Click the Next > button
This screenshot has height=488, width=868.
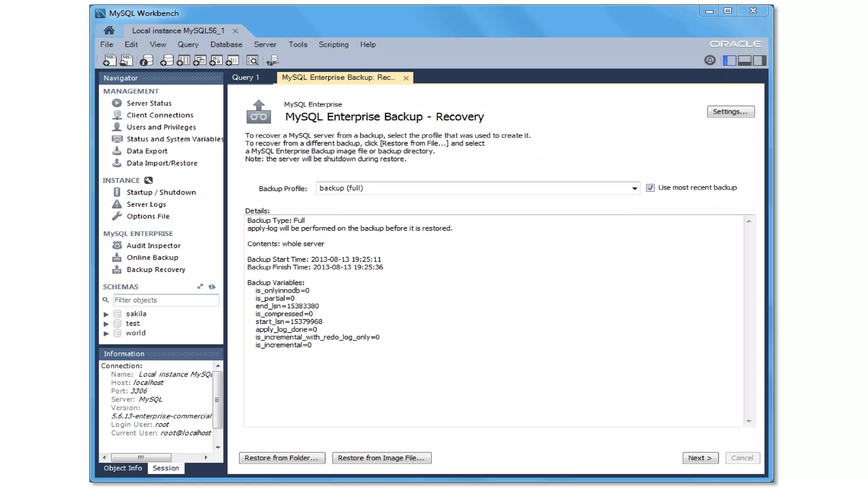(x=700, y=457)
